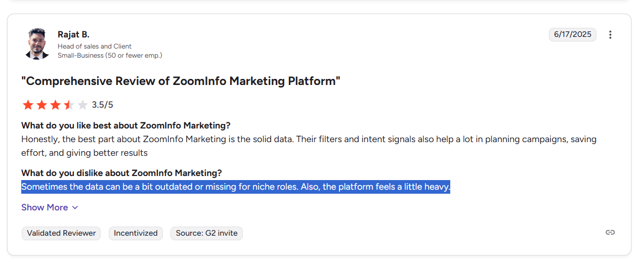
Task: Click the empty gray fifth star
Action: 82,105
